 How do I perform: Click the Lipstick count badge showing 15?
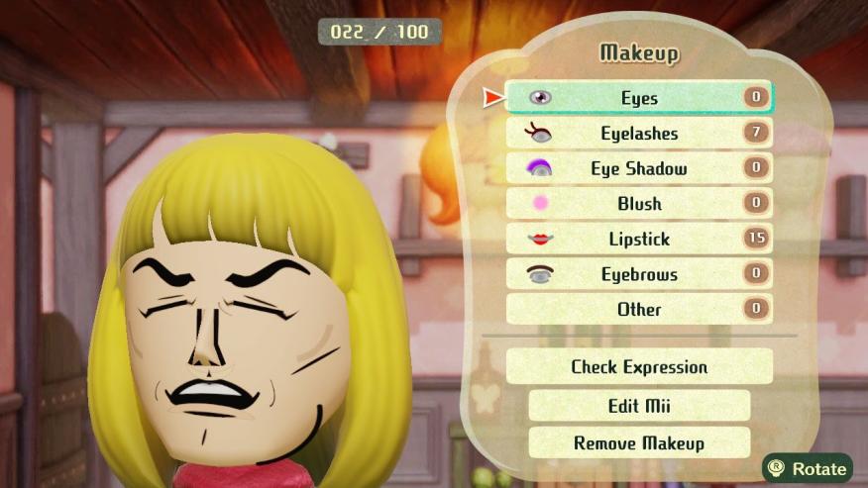point(757,238)
